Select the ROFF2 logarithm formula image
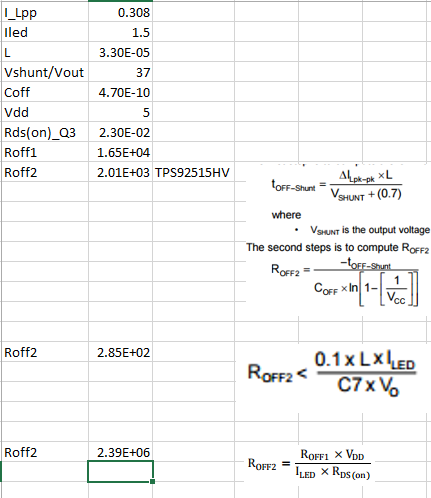431x498 pixels. click(x=345, y=282)
